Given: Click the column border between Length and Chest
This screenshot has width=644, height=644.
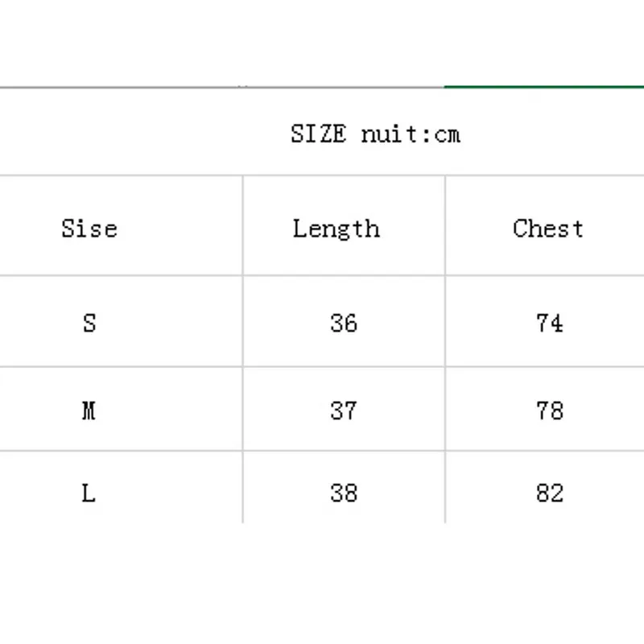Looking at the screenshot, I should click(x=445, y=349).
